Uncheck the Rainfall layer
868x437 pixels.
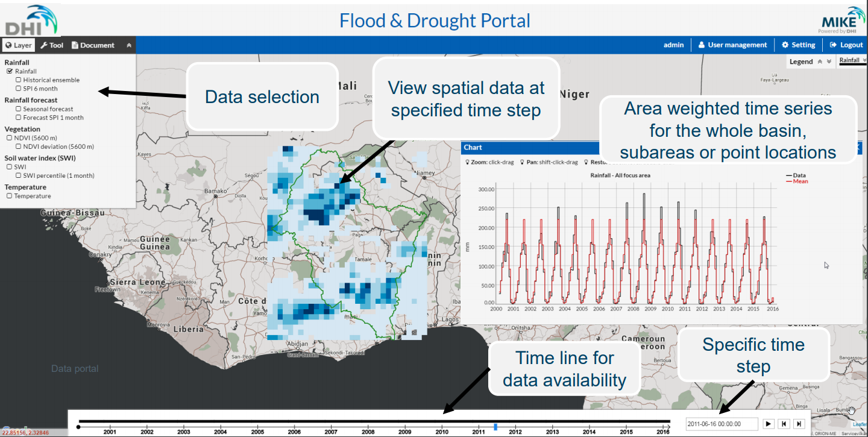pos(10,71)
